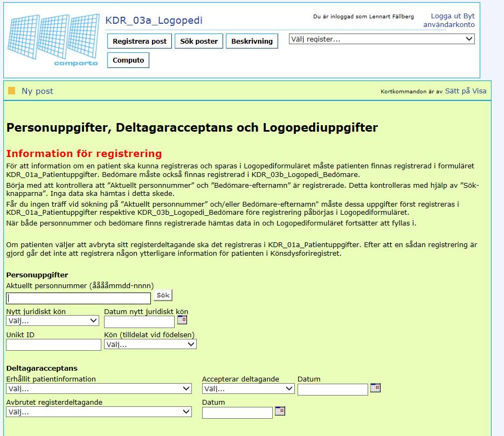Screen dimensions: 504x436
Task: Open Computo
Action: click(128, 60)
